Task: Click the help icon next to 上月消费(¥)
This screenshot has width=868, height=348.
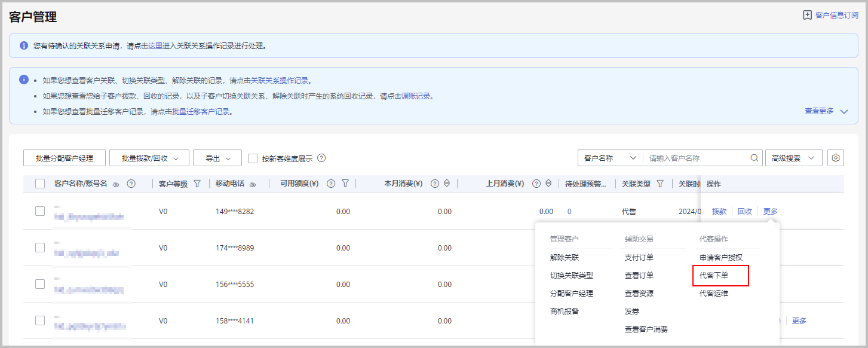Action: (536, 184)
